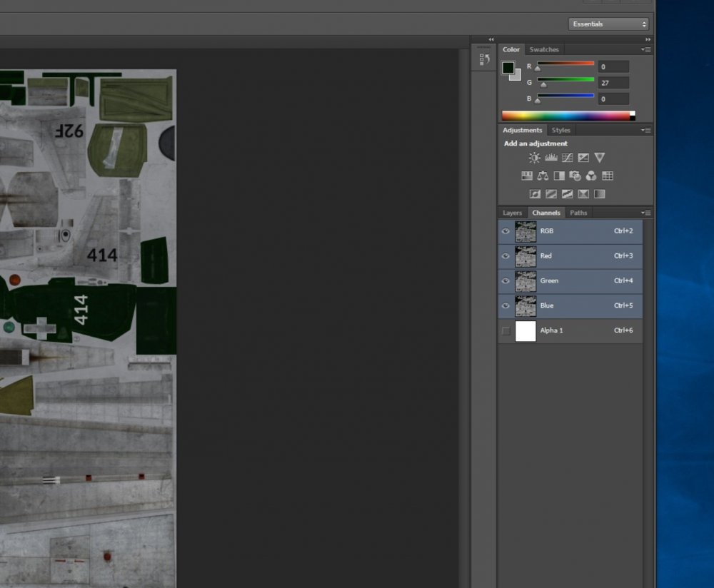Open the Essentials workspace dropdown

point(609,24)
